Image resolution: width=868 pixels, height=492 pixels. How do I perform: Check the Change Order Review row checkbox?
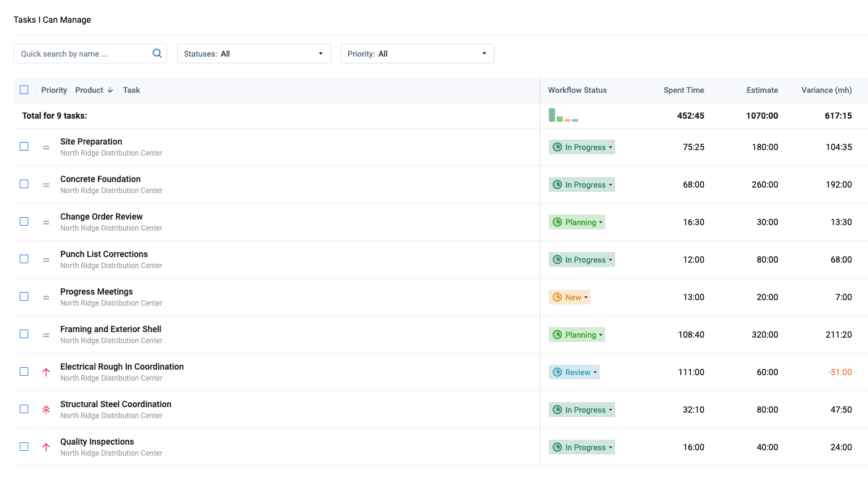pos(24,221)
